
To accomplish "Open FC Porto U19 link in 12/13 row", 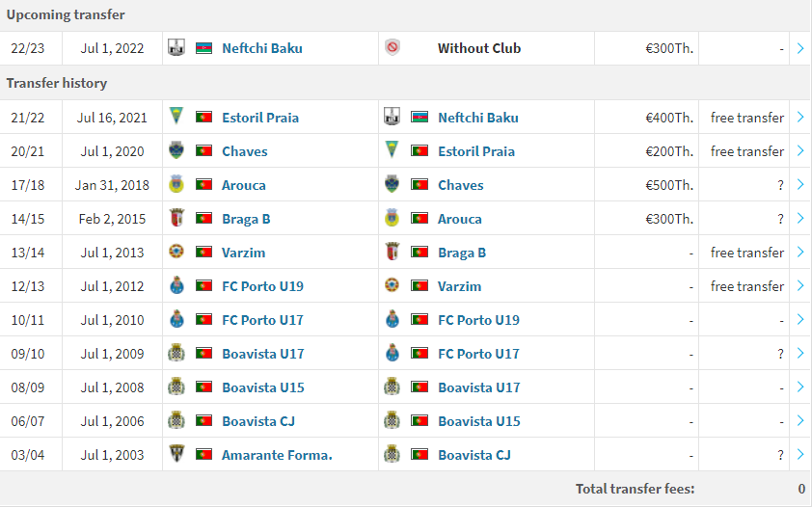I will point(262,286).
